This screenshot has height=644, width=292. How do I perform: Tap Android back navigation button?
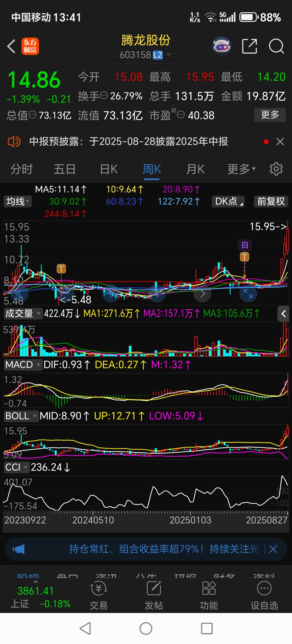[x=85, y=628]
